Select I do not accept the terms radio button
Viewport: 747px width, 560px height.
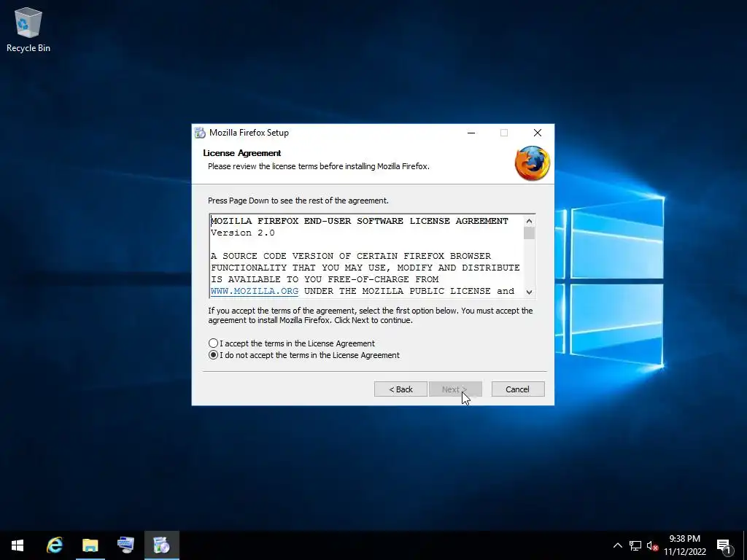(x=214, y=355)
